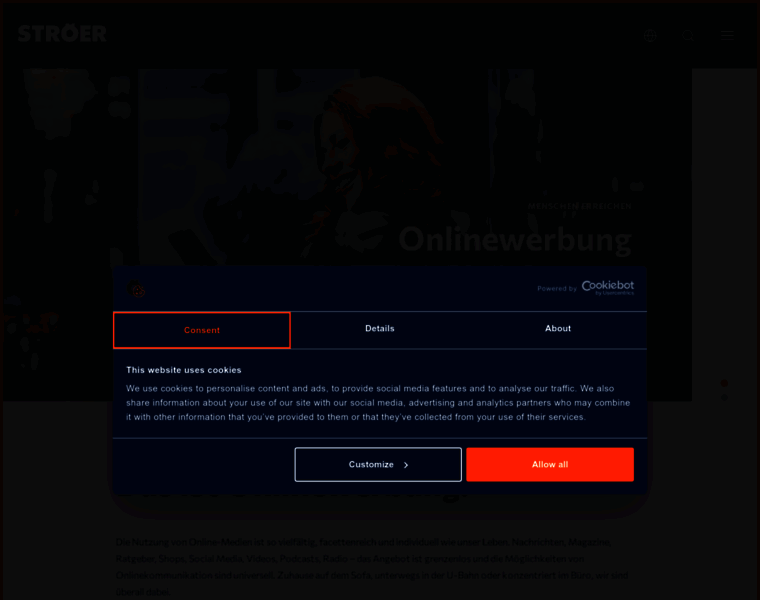The width and height of the screenshot is (760, 600).
Task: Click the paragraph about Online-Medien usage
Action: (372, 567)
